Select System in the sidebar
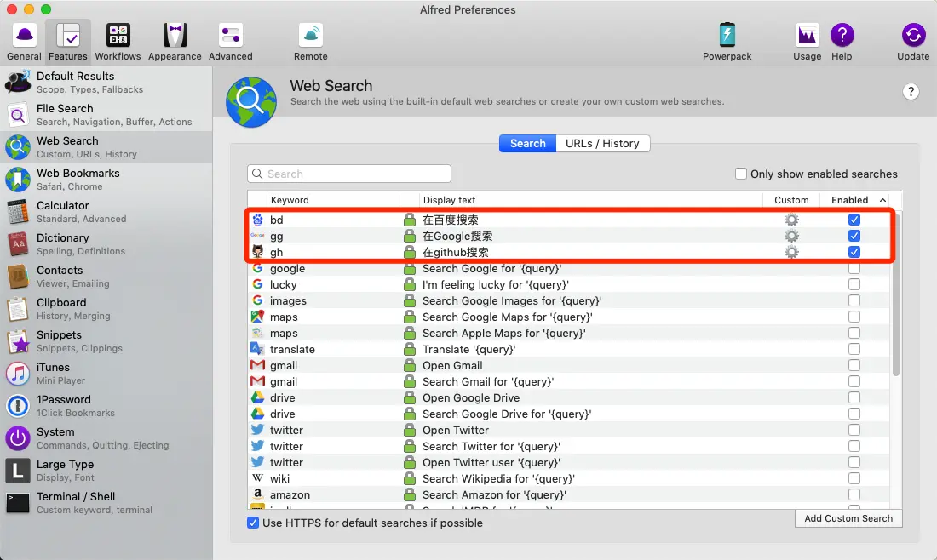937x560 pixels. click(106, 437)
